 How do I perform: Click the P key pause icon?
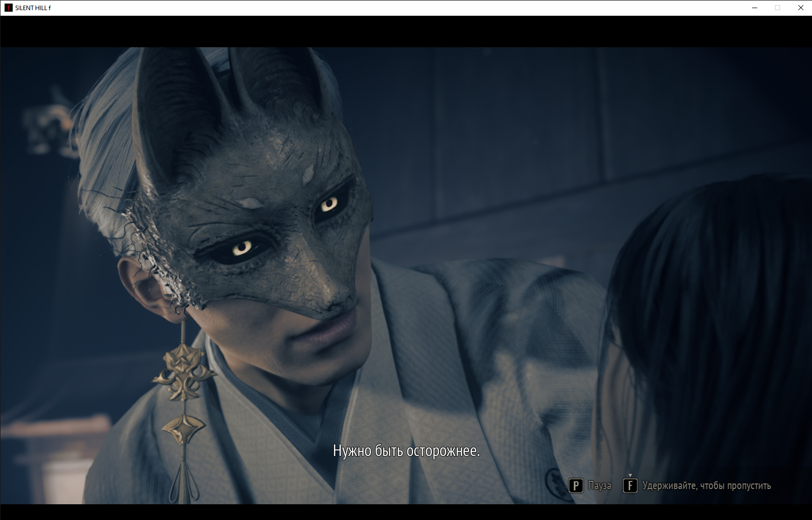tap(576, 486)
